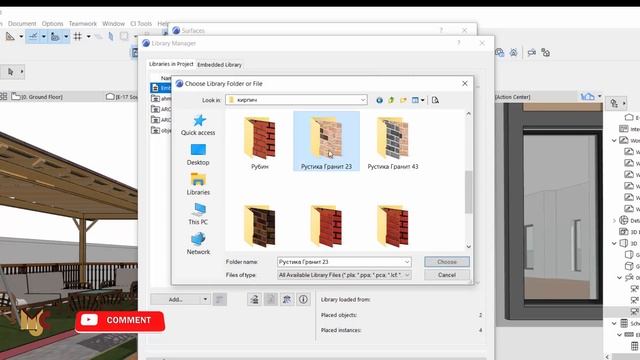
Task: Select the embedded library row in list
Action: point(161,88)
